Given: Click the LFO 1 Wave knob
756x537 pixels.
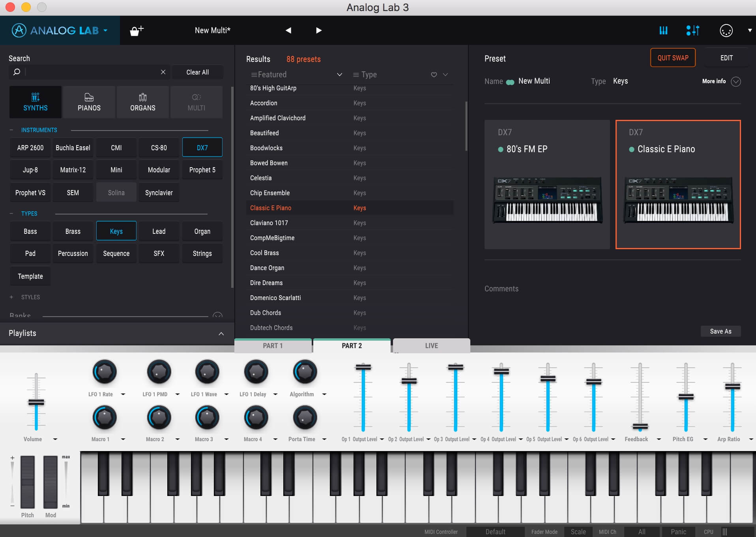Looking at the screenshot, I should (x=207, y=371).
